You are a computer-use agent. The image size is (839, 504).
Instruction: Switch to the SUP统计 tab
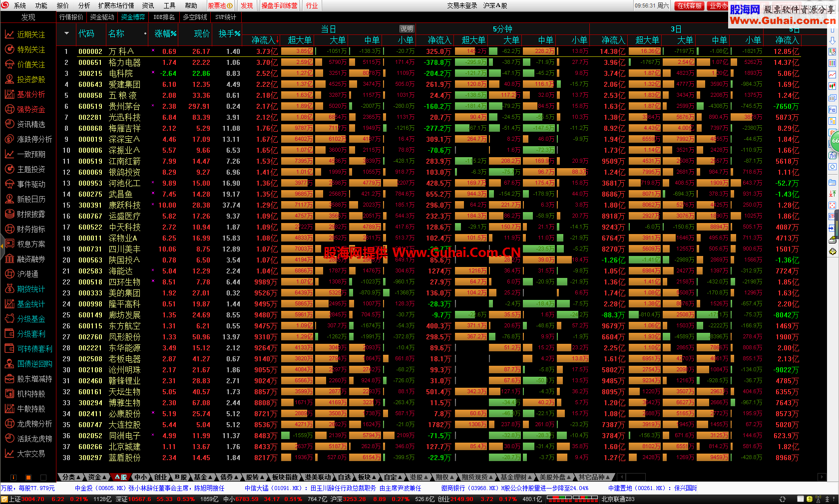coord(226,17)
